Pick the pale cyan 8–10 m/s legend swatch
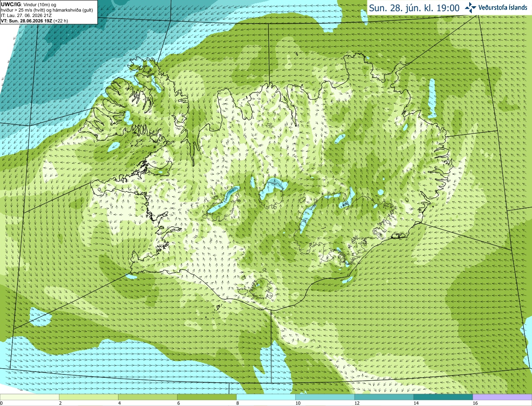Viewport: 532px width, 406px height. 266,397
